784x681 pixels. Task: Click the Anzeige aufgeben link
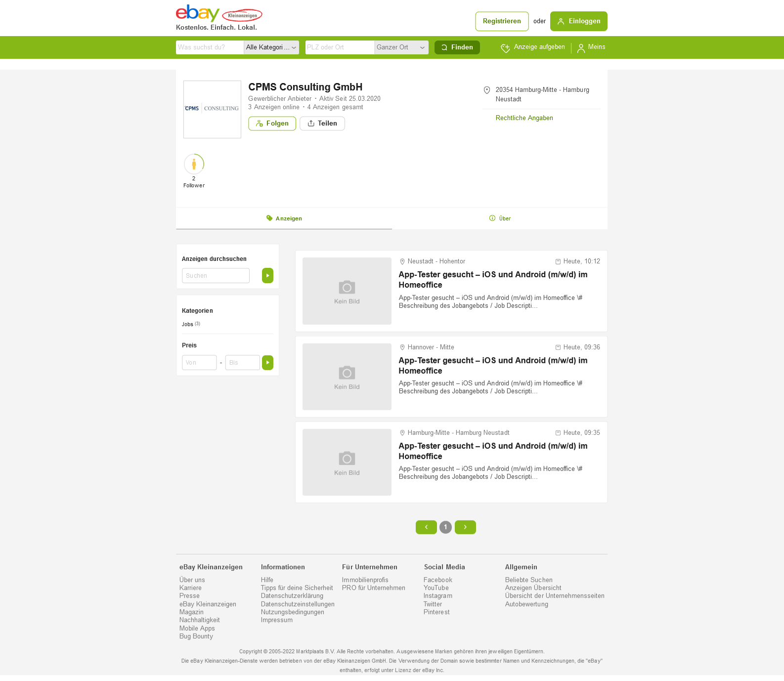pyautogui.click(x=533, y=47)
